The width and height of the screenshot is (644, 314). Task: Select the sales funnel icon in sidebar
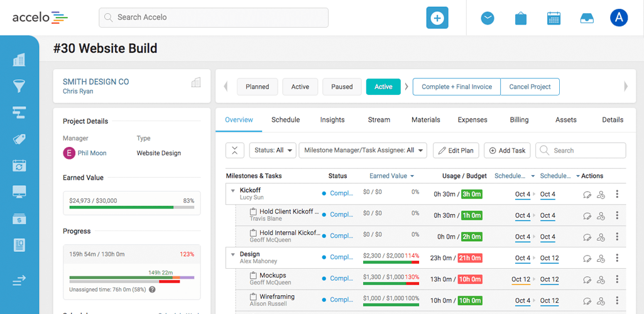tap(19, 86)
